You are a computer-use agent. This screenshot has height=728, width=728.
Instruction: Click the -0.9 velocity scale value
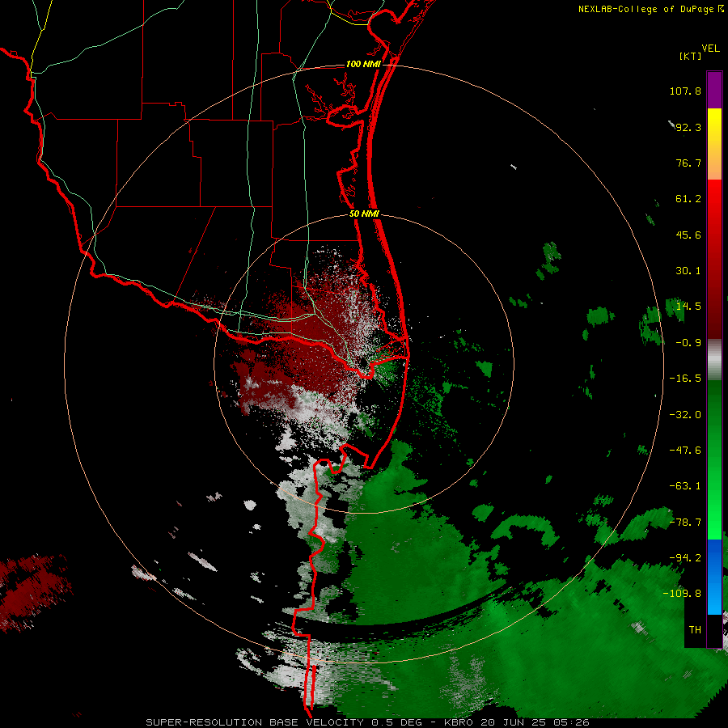688,343
